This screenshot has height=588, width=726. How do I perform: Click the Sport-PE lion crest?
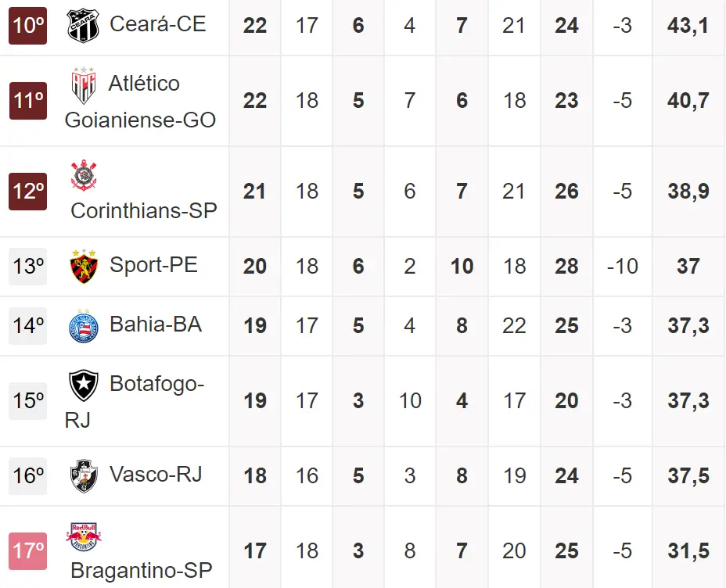pyautogui.click(x=83, y=266)
